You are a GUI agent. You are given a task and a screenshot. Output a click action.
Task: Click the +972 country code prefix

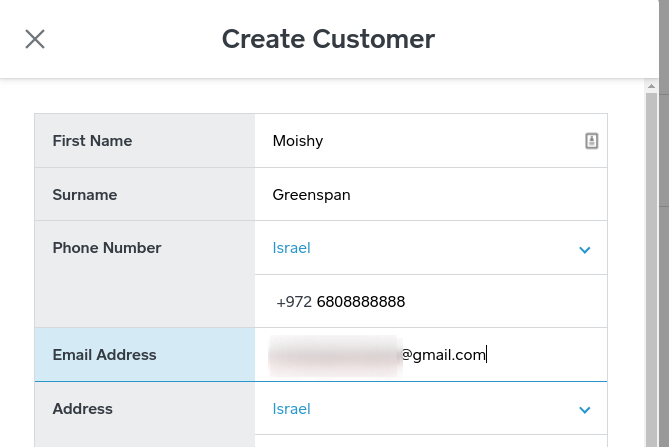click(294, 301)
